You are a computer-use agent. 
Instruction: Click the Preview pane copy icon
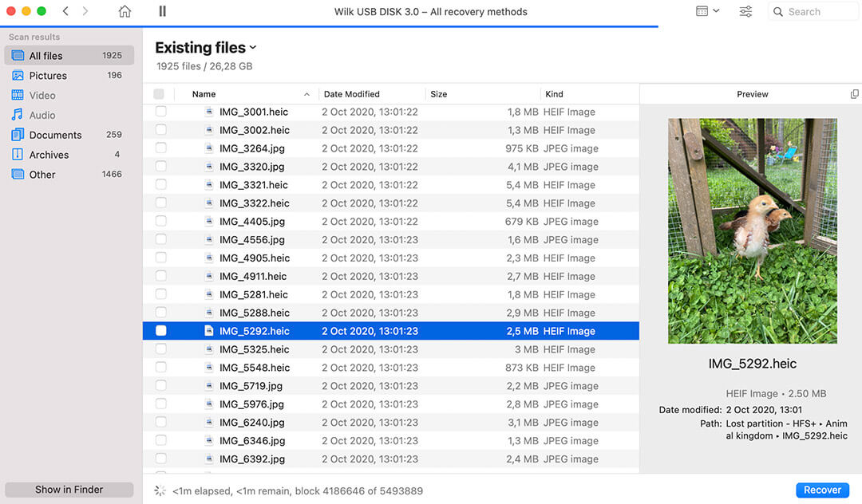point(854,94)
